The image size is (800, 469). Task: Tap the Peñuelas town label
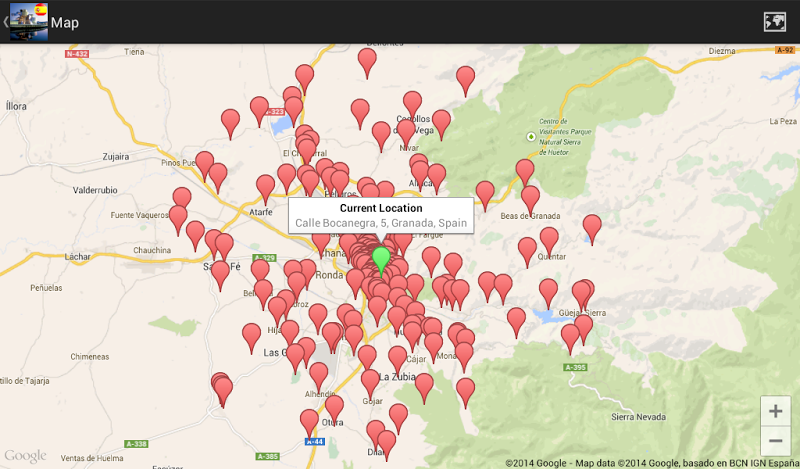46,288
